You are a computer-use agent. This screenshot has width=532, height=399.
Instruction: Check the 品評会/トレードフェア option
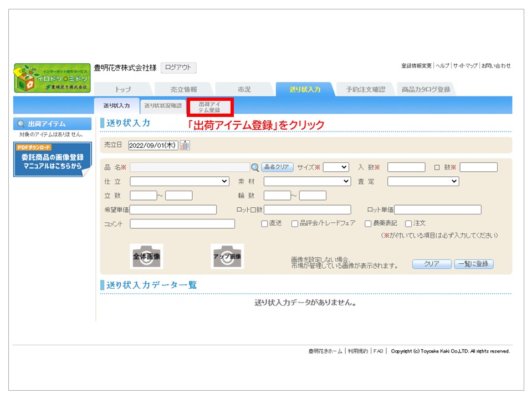(295, 224)
